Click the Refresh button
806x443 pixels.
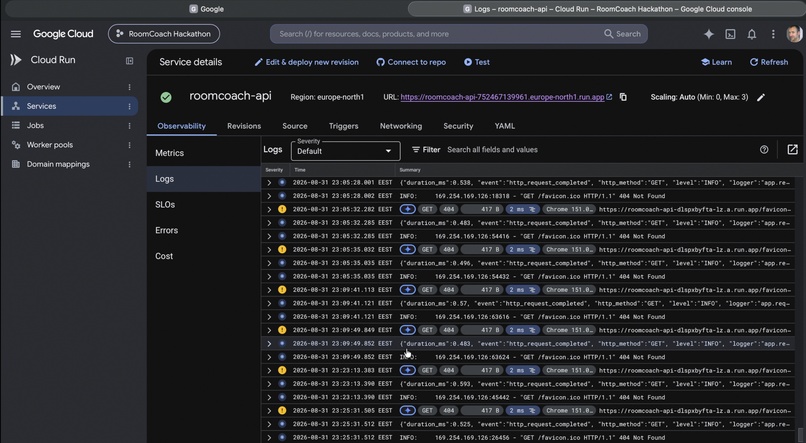click(x=768, y=62)
